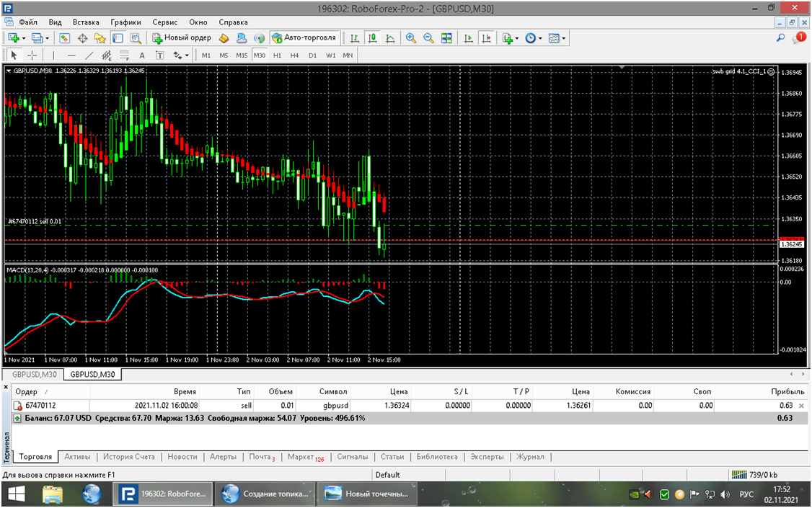The image size is (812, 508).
Task: Switch chart to candlestick mode
Action: tap(372, 38)
